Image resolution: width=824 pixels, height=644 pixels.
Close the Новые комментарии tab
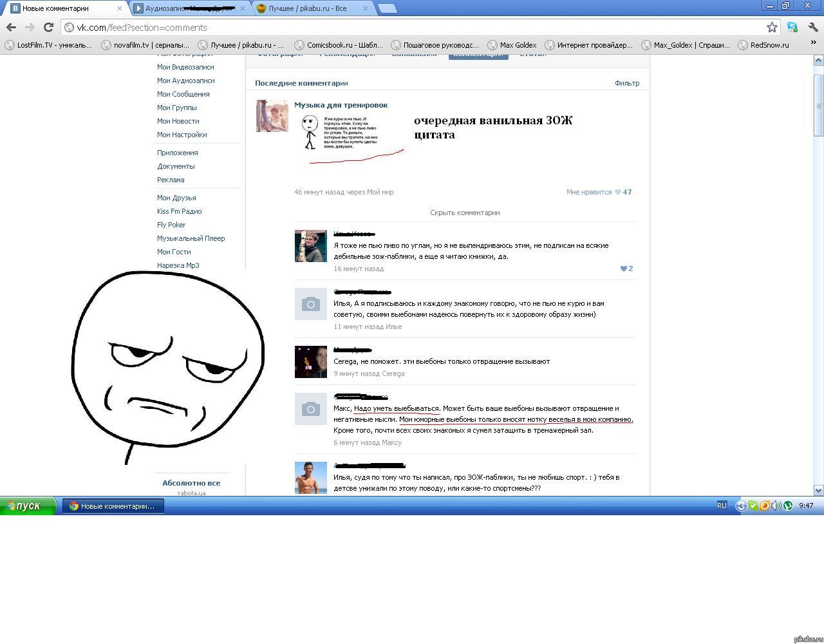coord(119,8)
